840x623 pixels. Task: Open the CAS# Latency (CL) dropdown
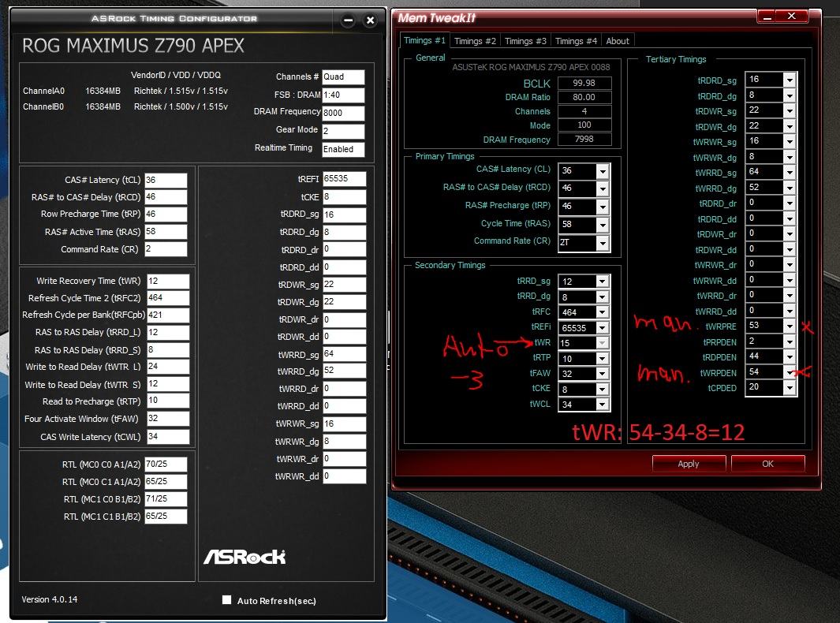tap(603, 171)
